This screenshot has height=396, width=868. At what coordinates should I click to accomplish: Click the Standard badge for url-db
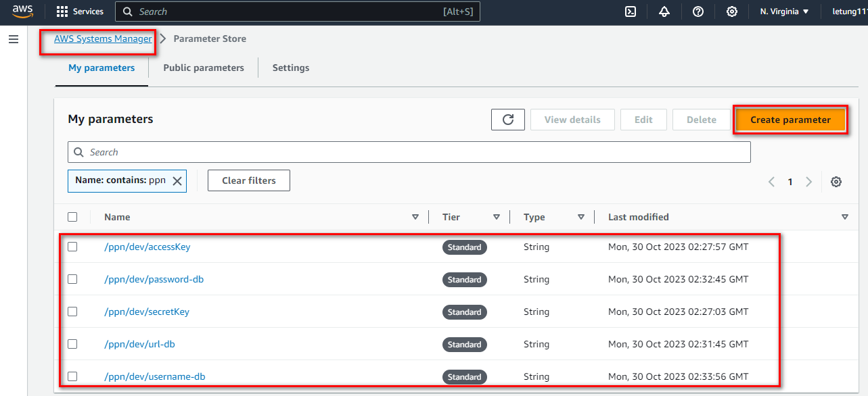point(465,345)
